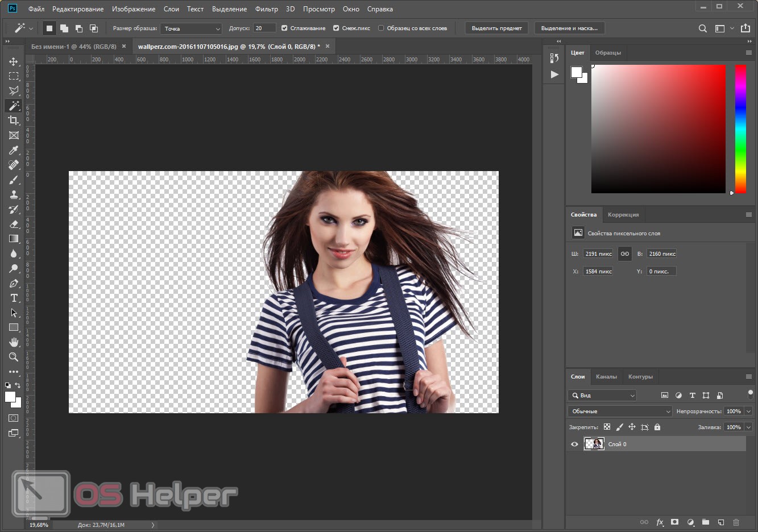Viewport: 758px width, 532px height.
Task: Select the Clone Stamp tool
Action: 14,194
